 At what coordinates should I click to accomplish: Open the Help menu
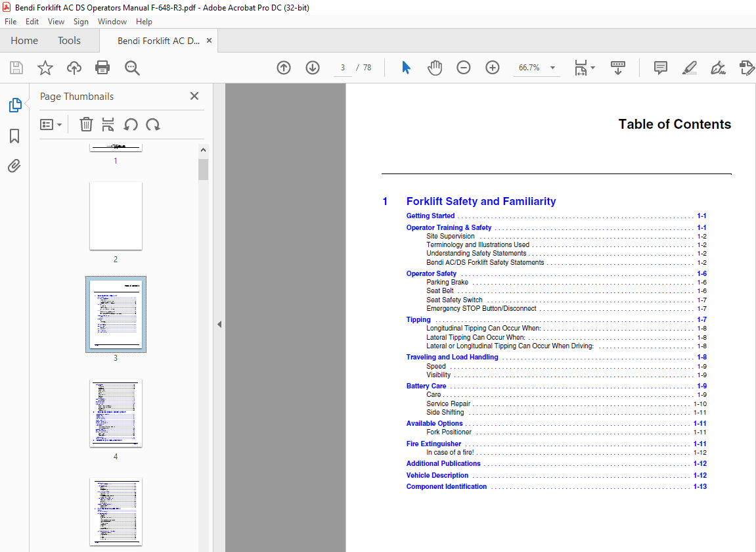coord(144,22)
